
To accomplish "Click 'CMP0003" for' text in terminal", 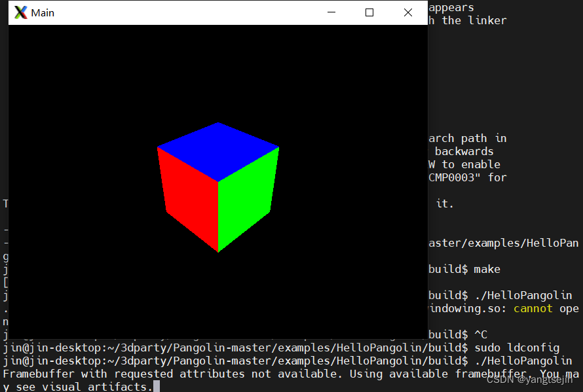I will tap(468, 177).
